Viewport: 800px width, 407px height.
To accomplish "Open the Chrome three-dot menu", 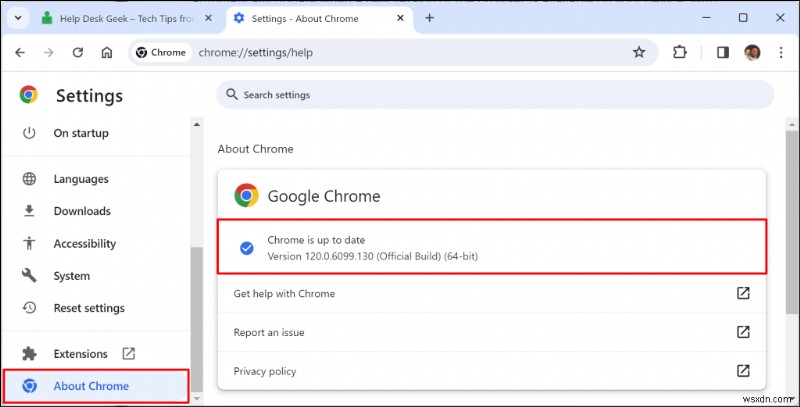I will pyautogui.click(x=781, y=52).
